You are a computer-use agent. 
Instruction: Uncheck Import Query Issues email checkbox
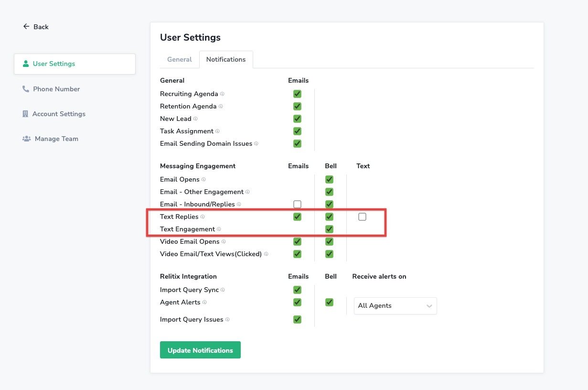click(x=297, y=319)
